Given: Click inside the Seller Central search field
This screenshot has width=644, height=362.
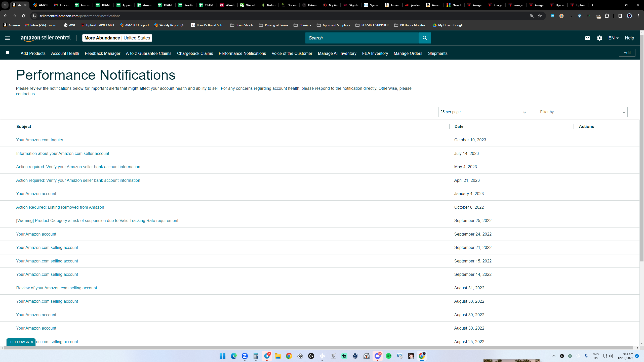Looking at the screenshot, I should (x=362, y=38).
